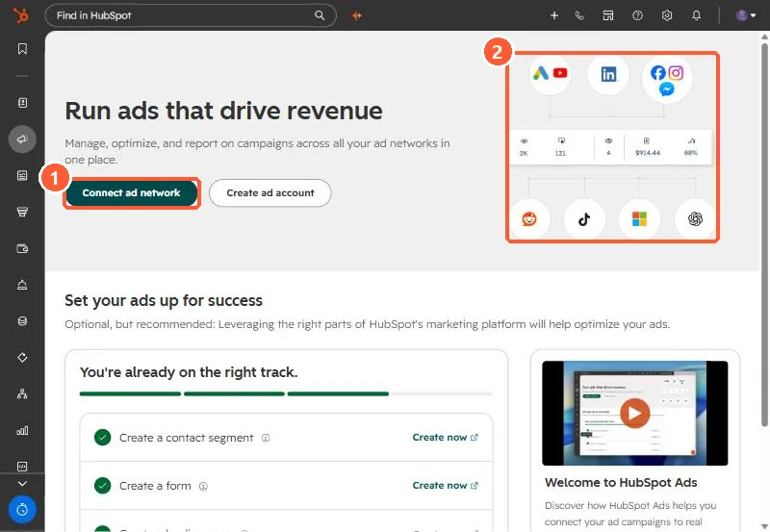
Task: Click 'You're already on the right track.' text
Action: click(189, 372)
